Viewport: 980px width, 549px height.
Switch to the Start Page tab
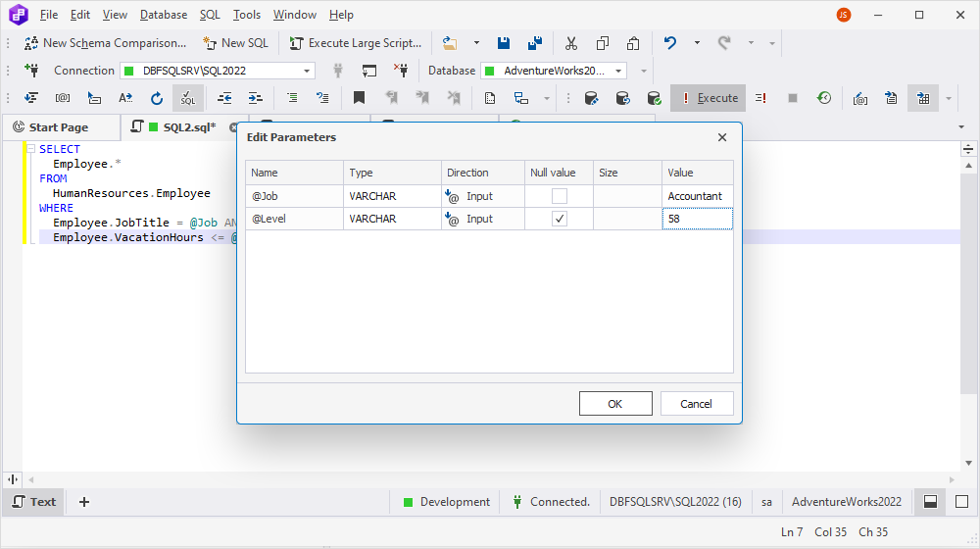click(x=59, y=127)
